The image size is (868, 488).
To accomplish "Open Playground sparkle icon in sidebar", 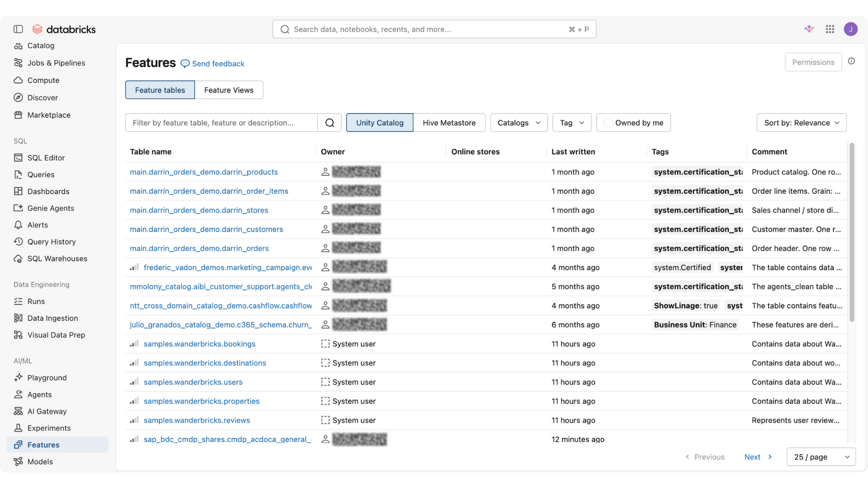I will pyautogui.click(x=18, y=378).
